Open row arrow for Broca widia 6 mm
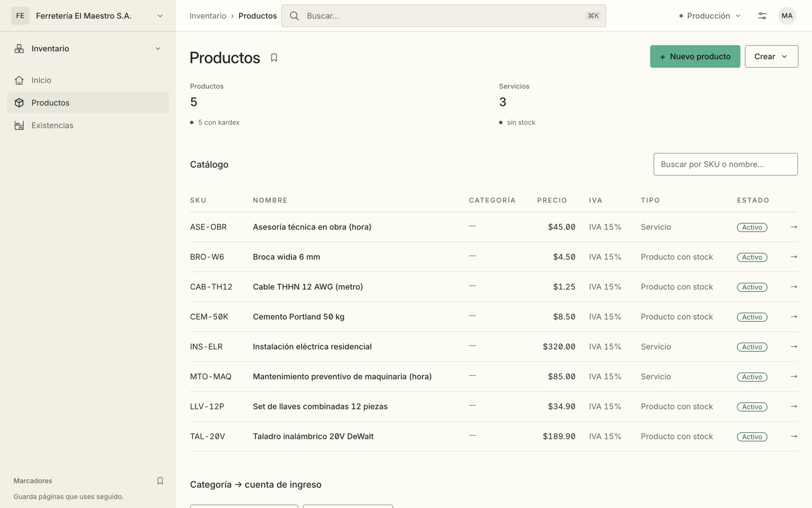The height and width of the screenshot is (508, 812). tap(794, 257)
